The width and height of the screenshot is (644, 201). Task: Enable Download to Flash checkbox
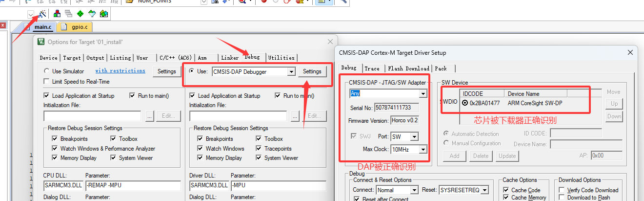click(x=562, y=198)
